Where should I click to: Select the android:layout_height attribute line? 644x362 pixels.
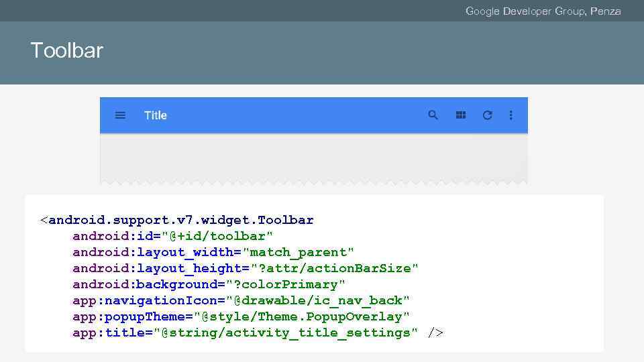[246, 268]
